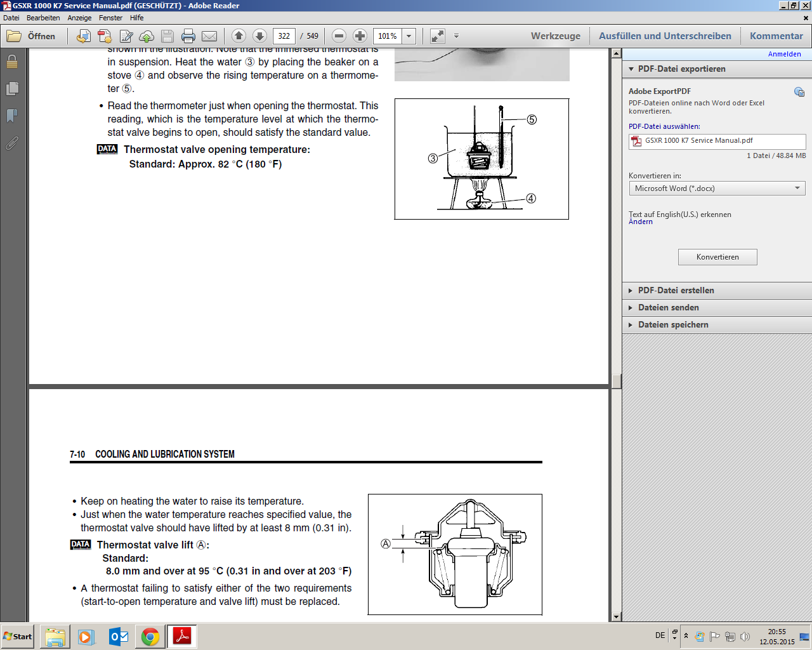This screenshot has height=650, width=812.
Task: Click the cloud upload icon
Action: (x=147, y=36)
